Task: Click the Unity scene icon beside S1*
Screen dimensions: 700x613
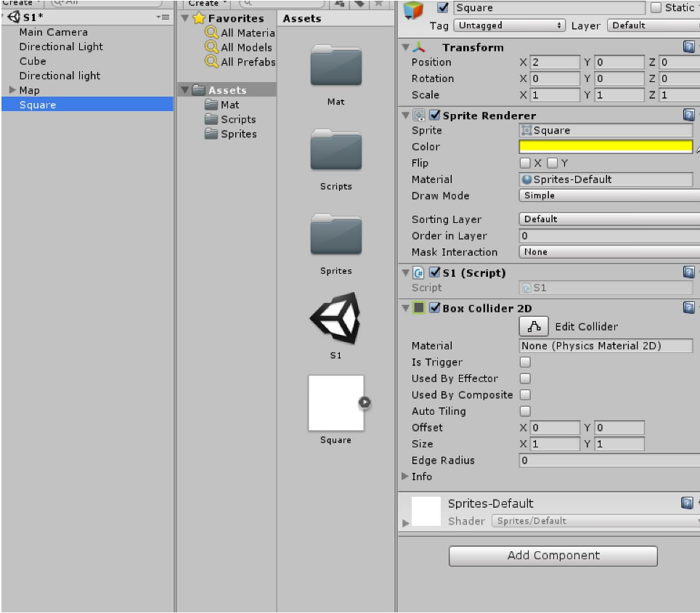Action: pos(14,17)
